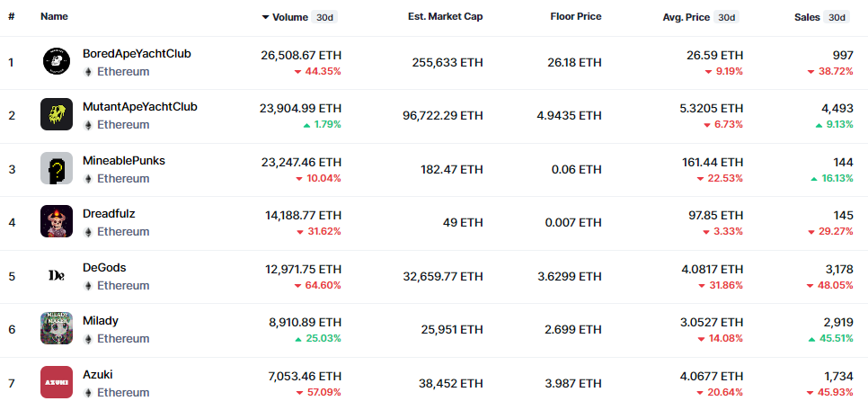
Task: Click the DeGods collection logo icon
Action: coord(57,275)
